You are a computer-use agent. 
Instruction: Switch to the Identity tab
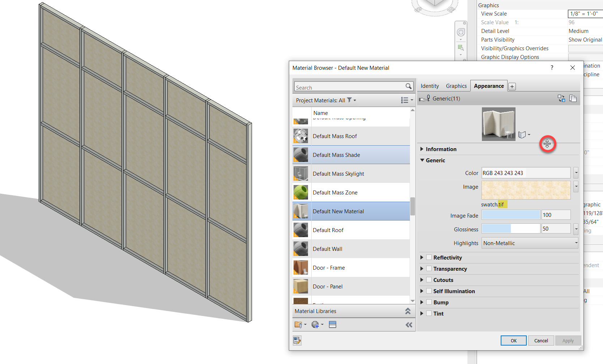429,86
